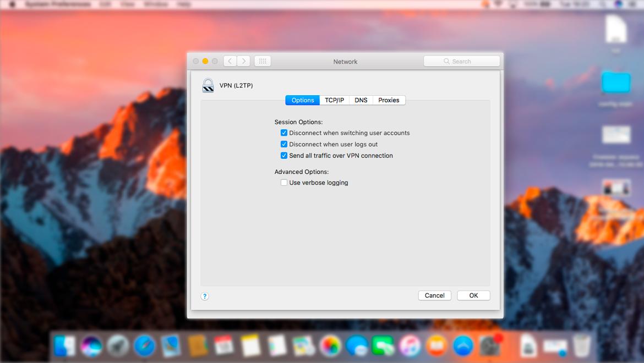Screen dimensions: 644x363
Task: Select the blue folder on the desktop
Action: [x=616, y=82]
